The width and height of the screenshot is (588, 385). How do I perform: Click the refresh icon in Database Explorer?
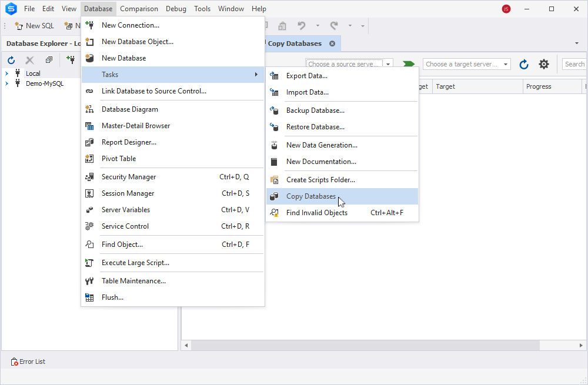coord(11,60)
